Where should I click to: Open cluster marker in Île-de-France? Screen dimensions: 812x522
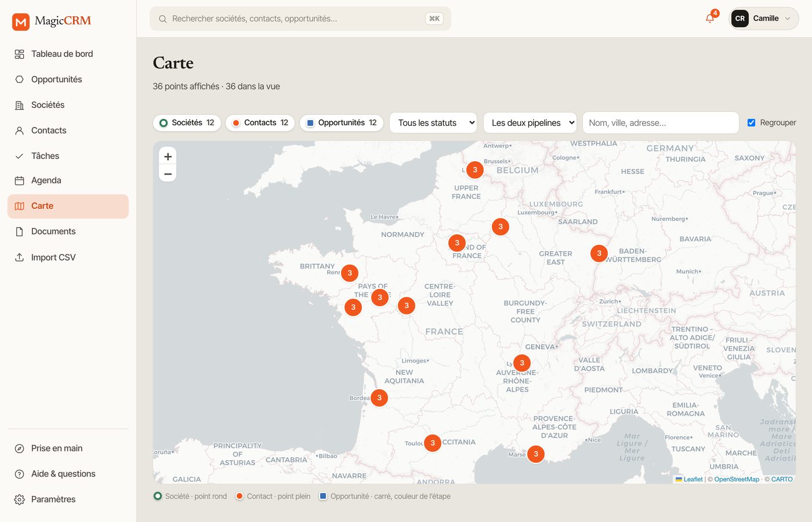457,243
